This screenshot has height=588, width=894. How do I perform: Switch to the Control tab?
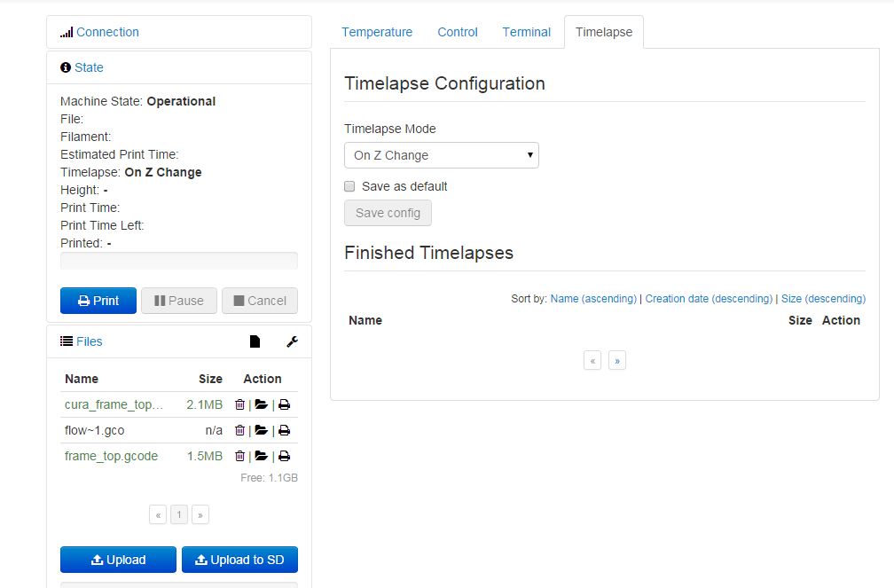coord(458,32)
